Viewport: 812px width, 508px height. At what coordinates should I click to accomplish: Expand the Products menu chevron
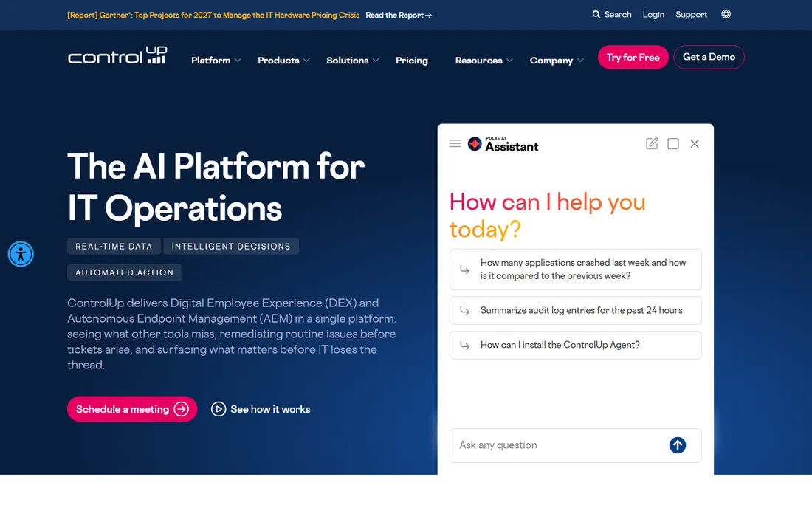tap(306, 61)
